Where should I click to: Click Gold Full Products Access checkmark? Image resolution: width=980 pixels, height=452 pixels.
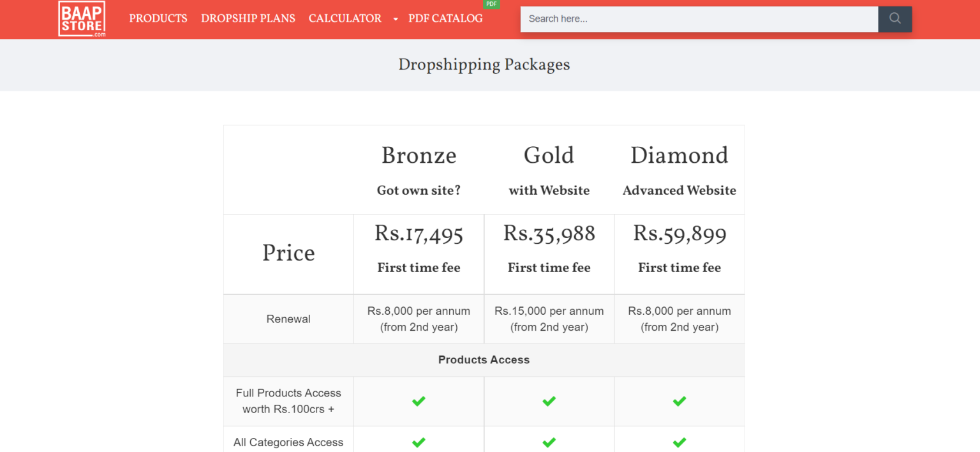click(549, 401)
